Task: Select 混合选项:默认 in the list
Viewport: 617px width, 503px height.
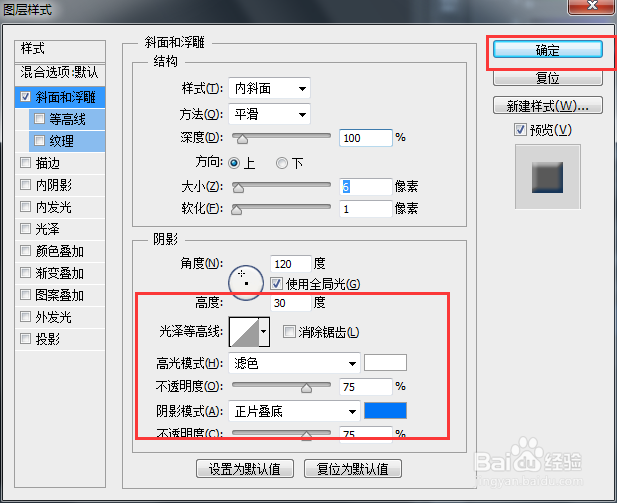Action: (x=60, y=73)
